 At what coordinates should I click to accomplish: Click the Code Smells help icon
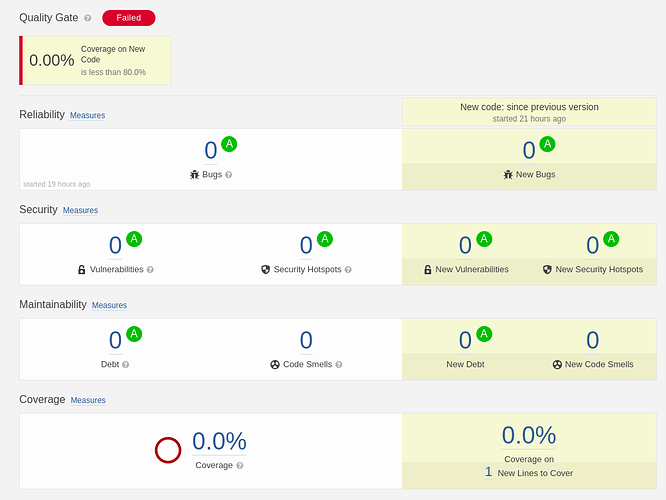click(340, 365)
